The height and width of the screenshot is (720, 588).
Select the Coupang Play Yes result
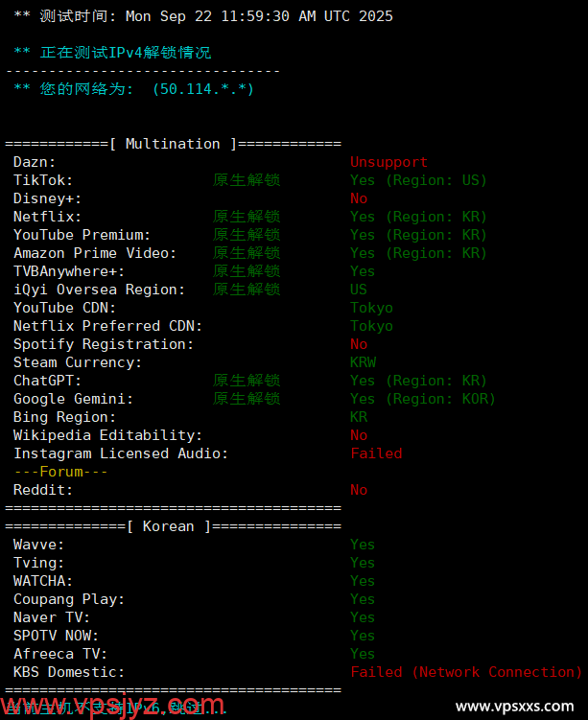point(363,599)
